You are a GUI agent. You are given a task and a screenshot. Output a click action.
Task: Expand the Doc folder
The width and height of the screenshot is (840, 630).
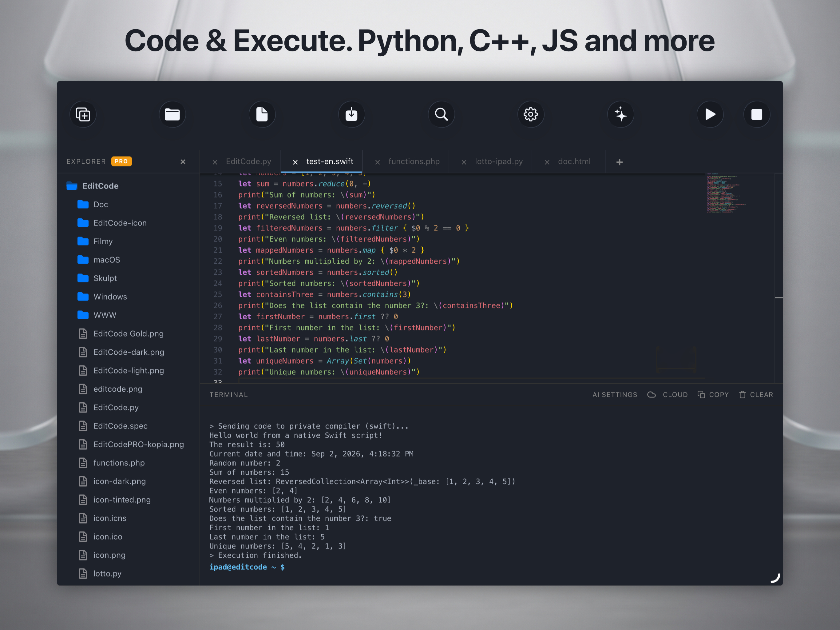101,205
